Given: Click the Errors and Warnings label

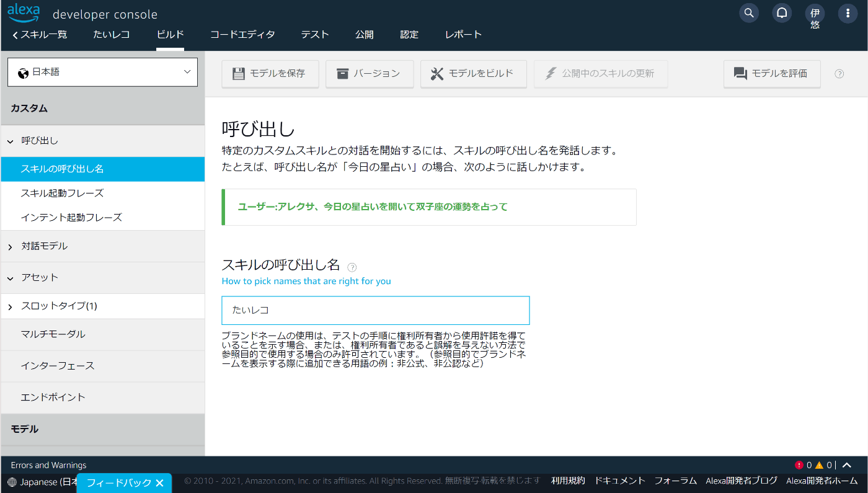Looking at the screenshot, I should pyautogui.click(x=48, y=465).
